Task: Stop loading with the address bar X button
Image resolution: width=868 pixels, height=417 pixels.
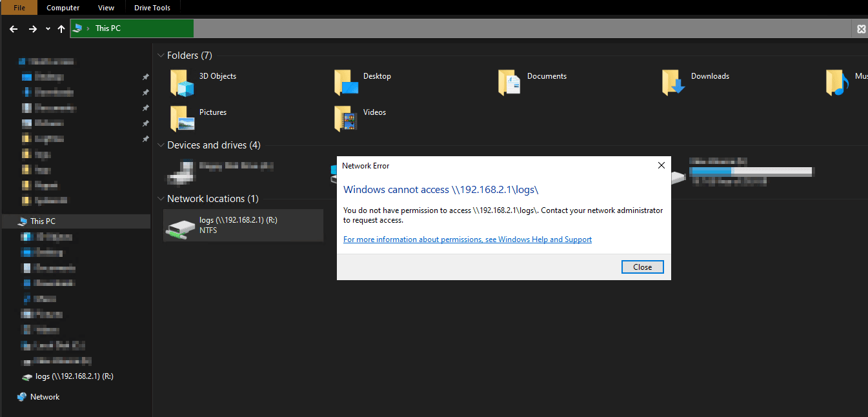Action: [861, 29]
